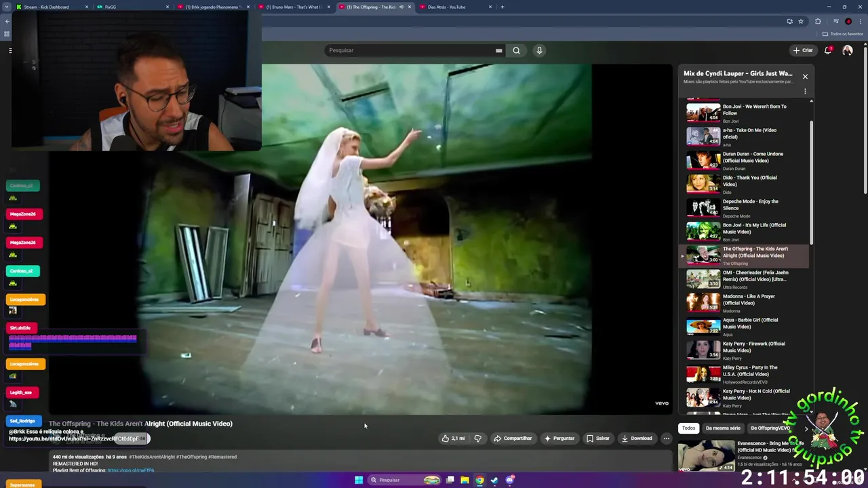The image size is (868, 488).
Task: Click the Perguntar button
Action: (559, 439)
